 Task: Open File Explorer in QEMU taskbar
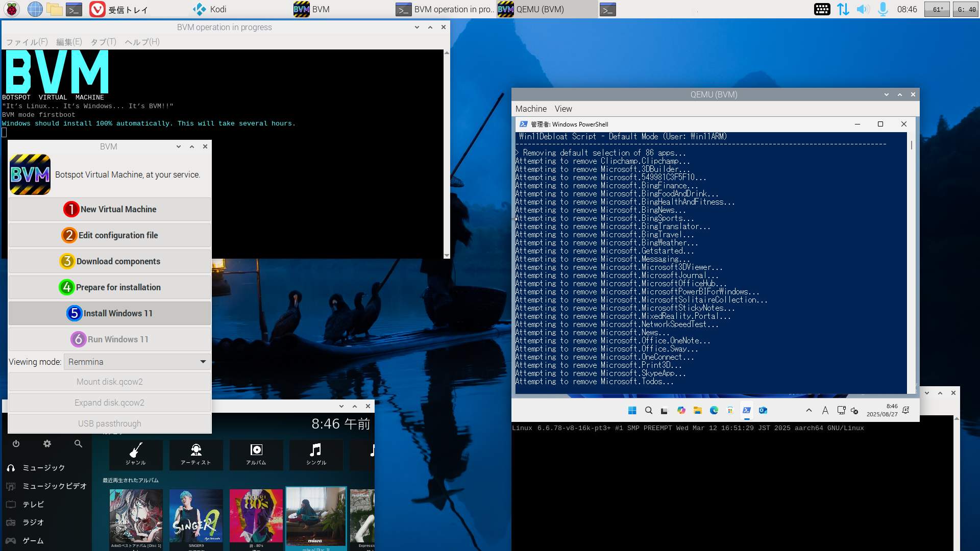coord(698,411)
